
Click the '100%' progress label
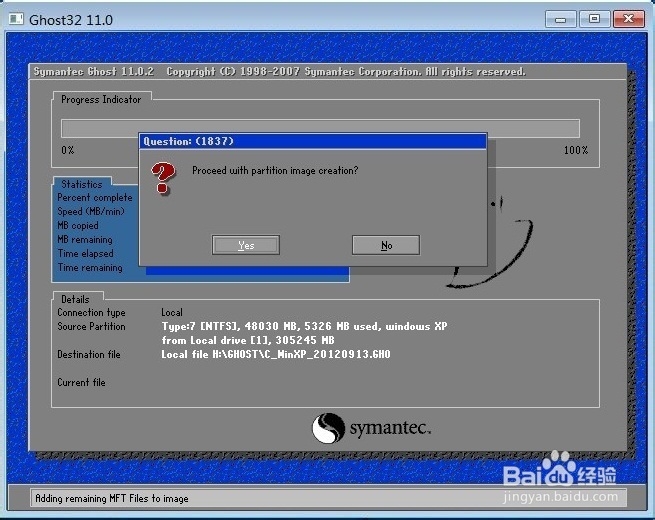(x=576, y=150)
